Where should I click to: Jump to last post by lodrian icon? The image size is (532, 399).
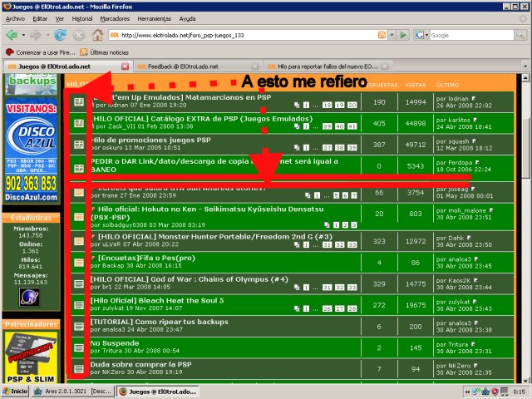[x=473, y=99]
